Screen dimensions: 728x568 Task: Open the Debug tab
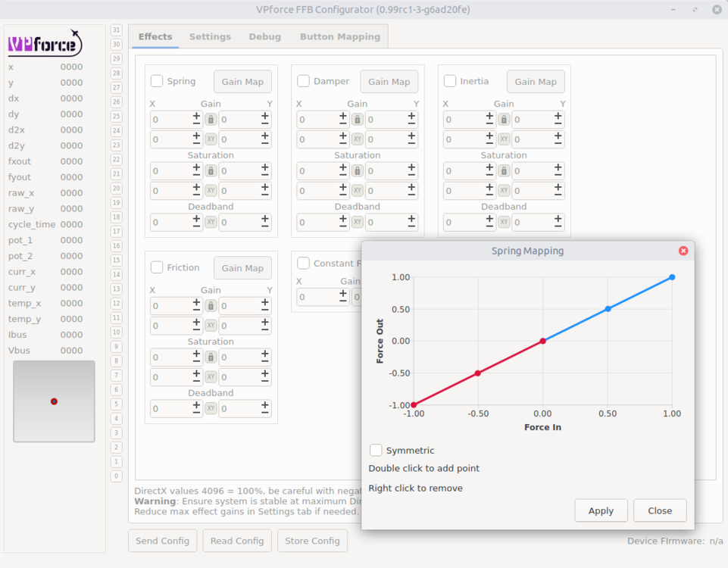(x=264, y=36)
